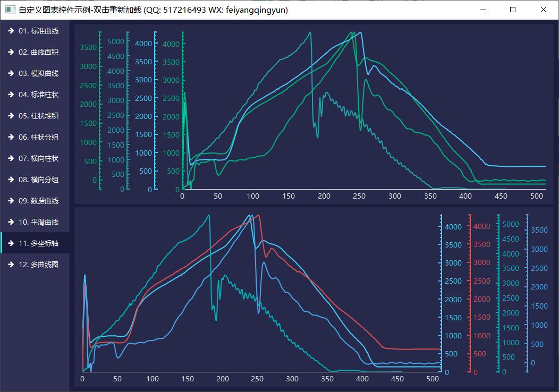Switch to 07. 横向柱状 page

(x=38, y=158)
